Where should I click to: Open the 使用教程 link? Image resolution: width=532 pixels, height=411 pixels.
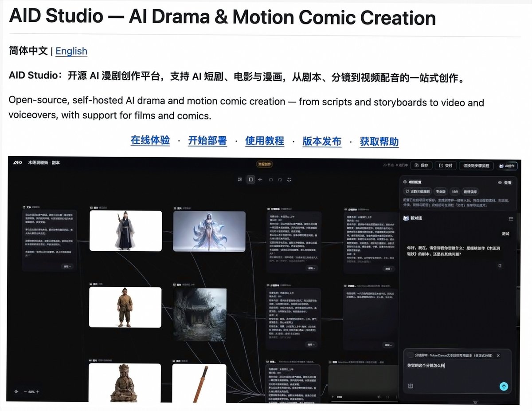(x=265, y=141)
